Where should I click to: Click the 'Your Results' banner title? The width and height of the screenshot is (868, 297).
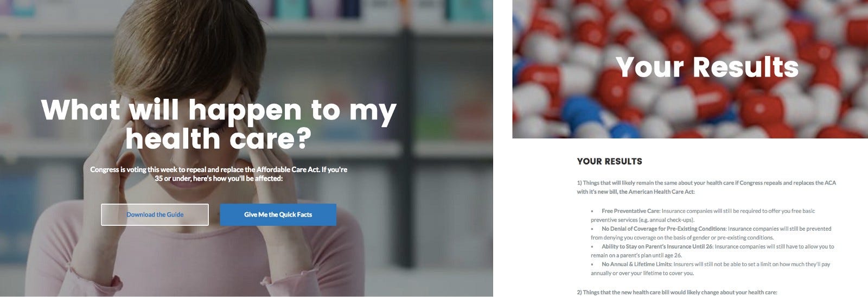707,67
